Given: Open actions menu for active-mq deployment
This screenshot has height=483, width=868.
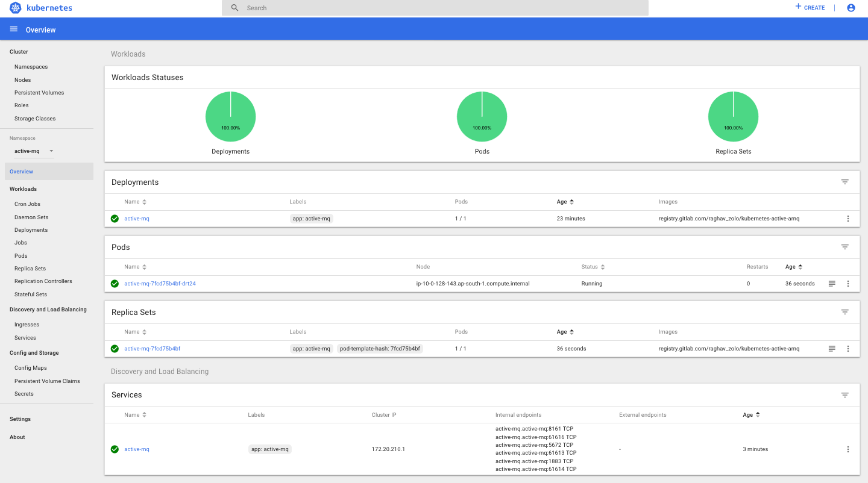Looking at the screenshot, I should [848, 219].
